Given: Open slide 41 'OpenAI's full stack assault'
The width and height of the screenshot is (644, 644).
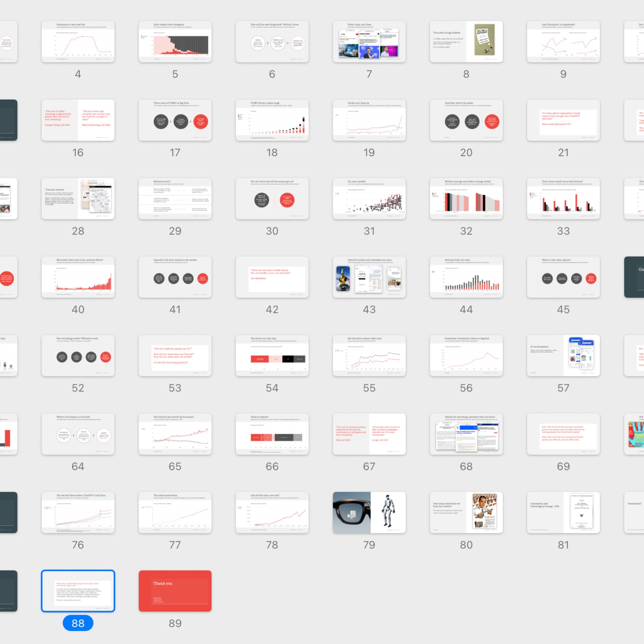Looking at the screenshot, I should [x=175, y=277].
